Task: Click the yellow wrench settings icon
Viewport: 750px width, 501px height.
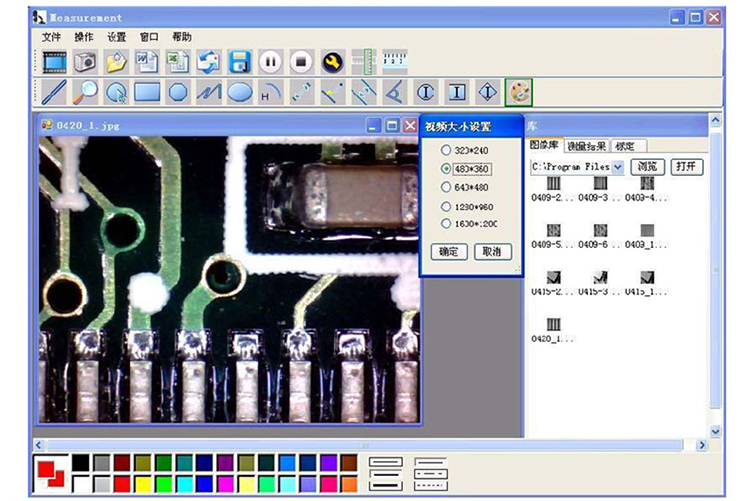Action: (x=332, y=62)
